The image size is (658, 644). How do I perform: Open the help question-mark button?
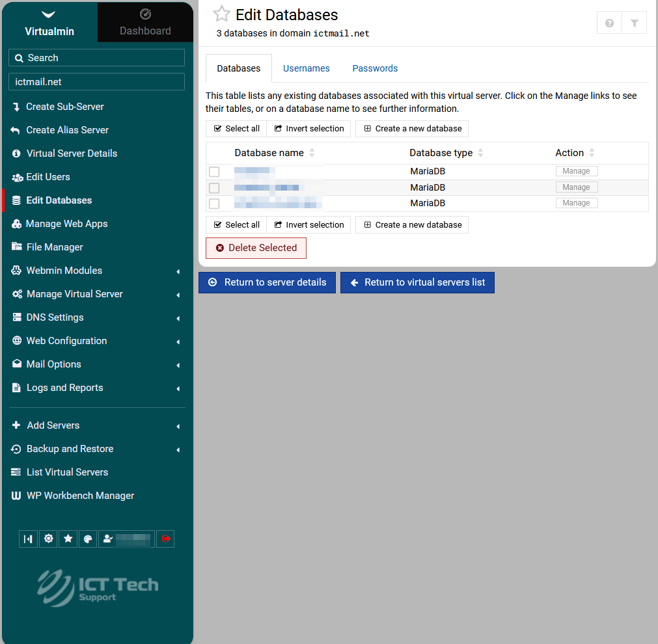pyautogui.click(x=609, y=23)
